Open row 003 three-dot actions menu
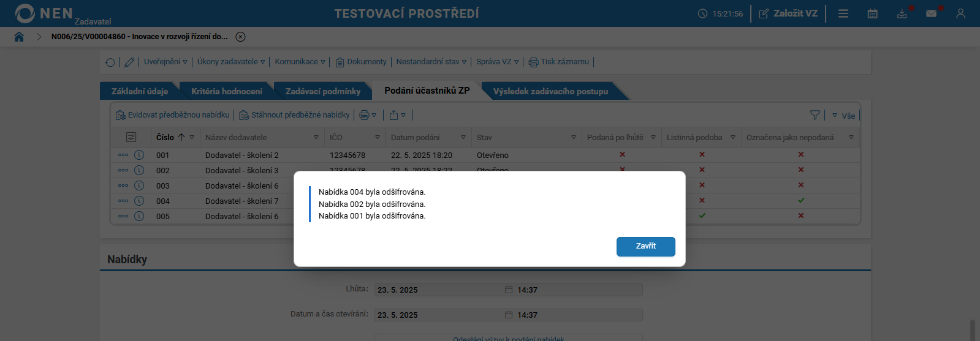The width and height of the screenshot is (980, 341). tap(123, 185)
